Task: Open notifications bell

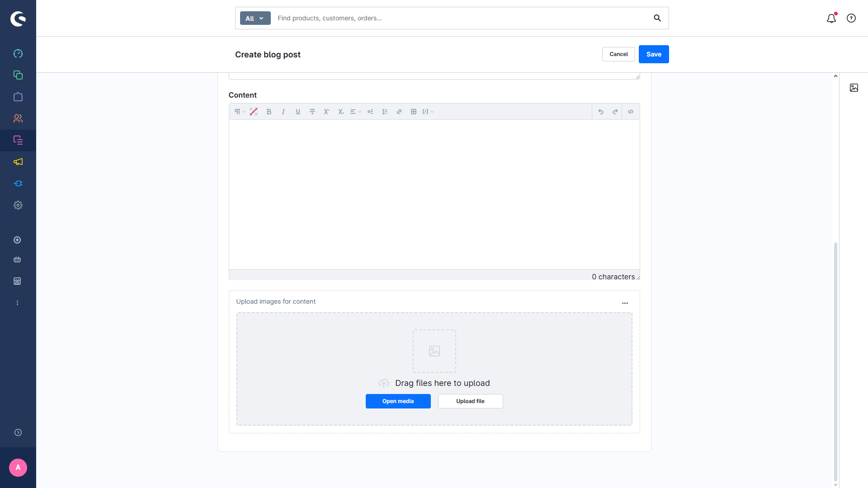Action: (x=831, y=19)
